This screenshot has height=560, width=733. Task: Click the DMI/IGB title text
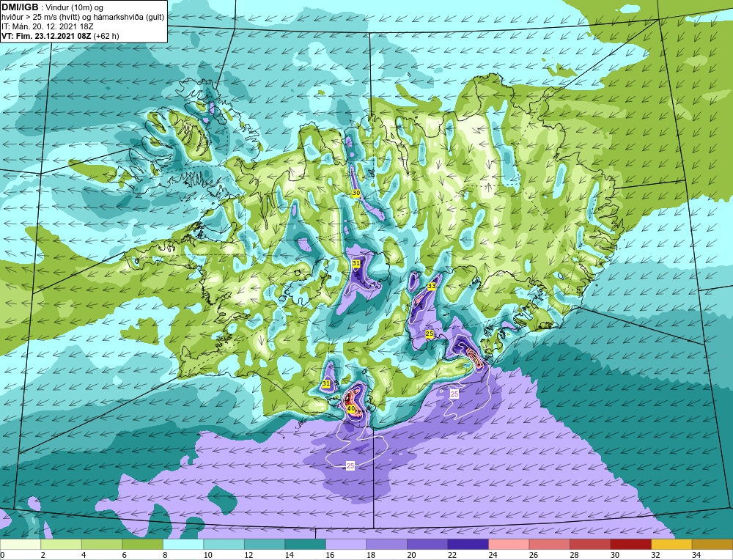pos(20,7)
